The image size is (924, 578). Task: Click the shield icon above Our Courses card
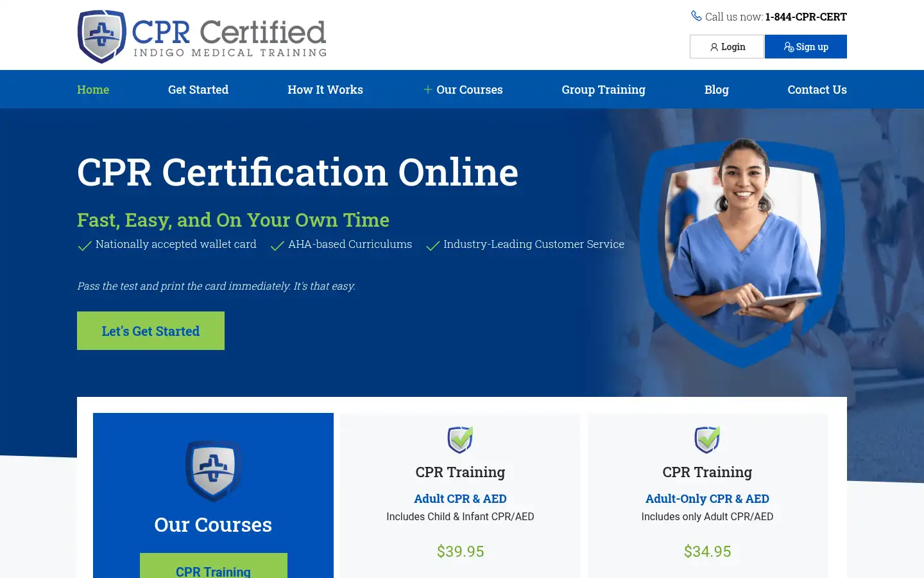[213, 471]
